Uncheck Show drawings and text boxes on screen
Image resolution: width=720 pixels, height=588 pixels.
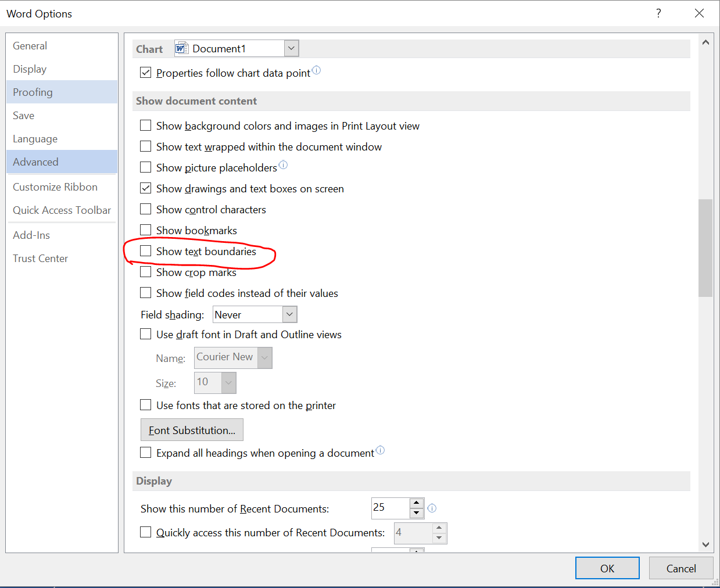[x=146, y=188]
